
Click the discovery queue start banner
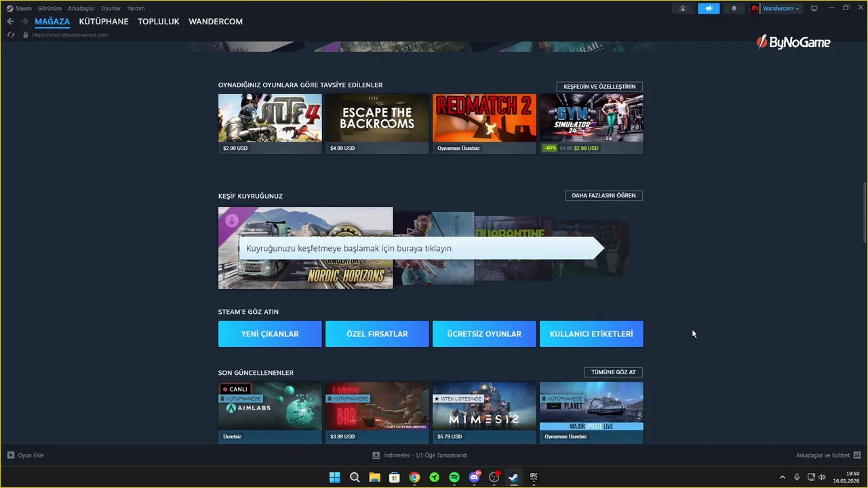(x=420, y=248)
